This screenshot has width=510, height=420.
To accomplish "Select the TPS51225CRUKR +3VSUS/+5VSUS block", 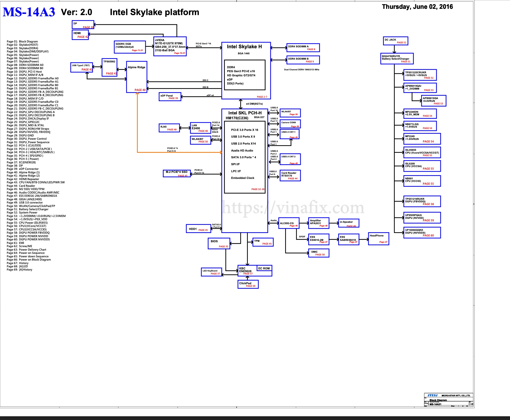I will pos(420,75).
